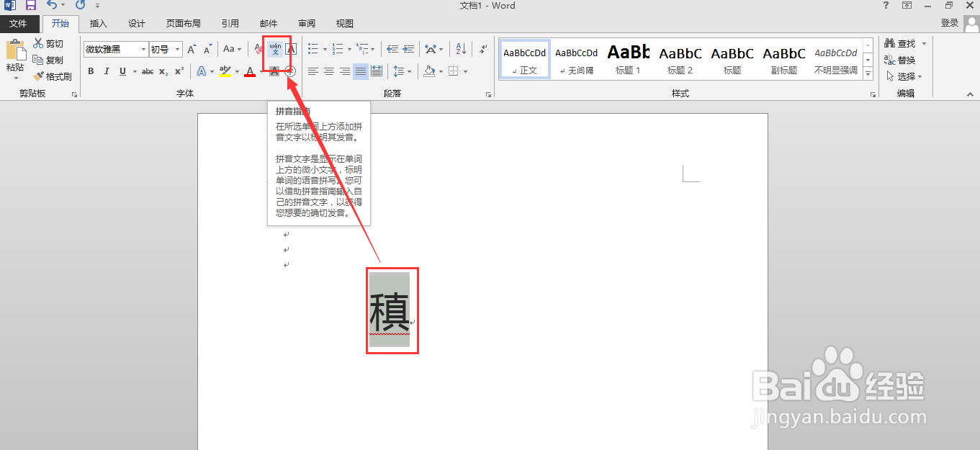Click the 登录 sign-in link
The image size is (980, 450).
949,22
